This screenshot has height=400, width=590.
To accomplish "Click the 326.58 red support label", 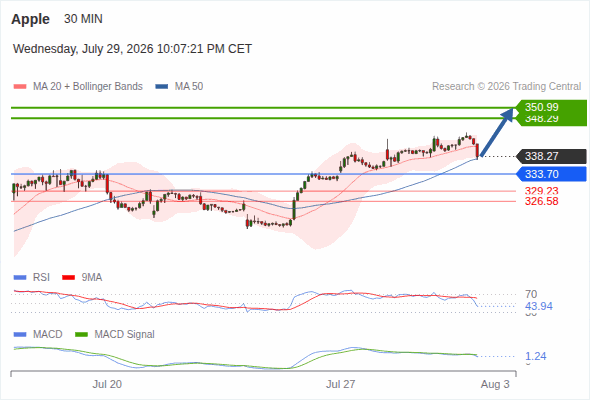I will coord(541,201).
